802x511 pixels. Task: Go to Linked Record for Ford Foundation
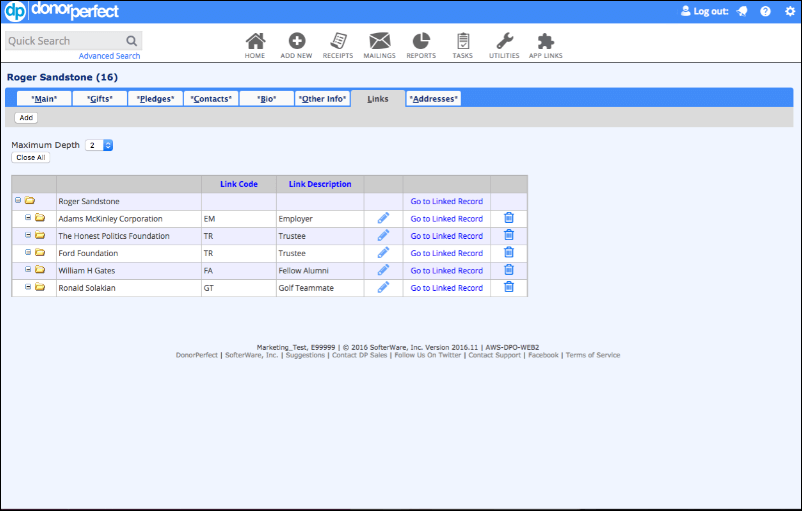click(447, 253)
